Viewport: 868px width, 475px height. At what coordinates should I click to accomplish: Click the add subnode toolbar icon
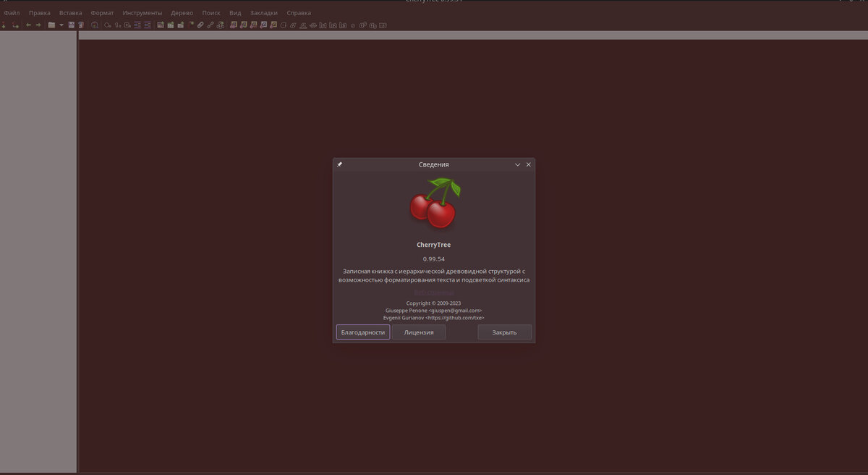click(x=15, y=25)
